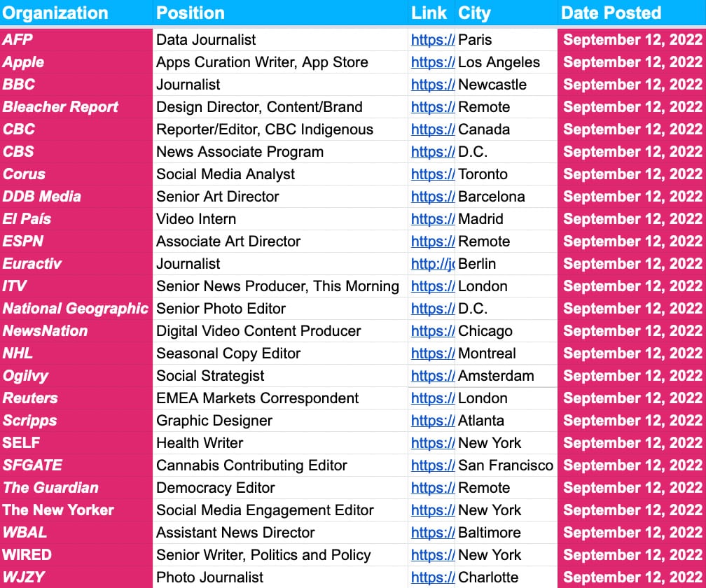Click the date cell in the WJZY row
Screen dimensions: 706x588
[632, 577]
